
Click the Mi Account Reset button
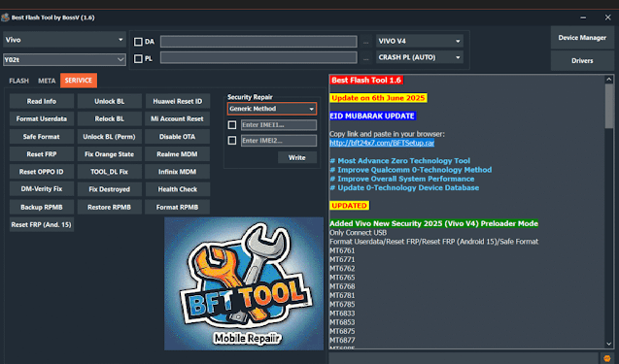(177, 118)
